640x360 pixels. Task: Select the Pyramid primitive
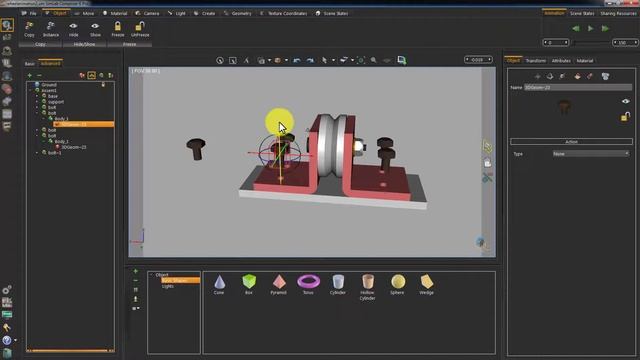pyautogui.click(x=279, y=282)
